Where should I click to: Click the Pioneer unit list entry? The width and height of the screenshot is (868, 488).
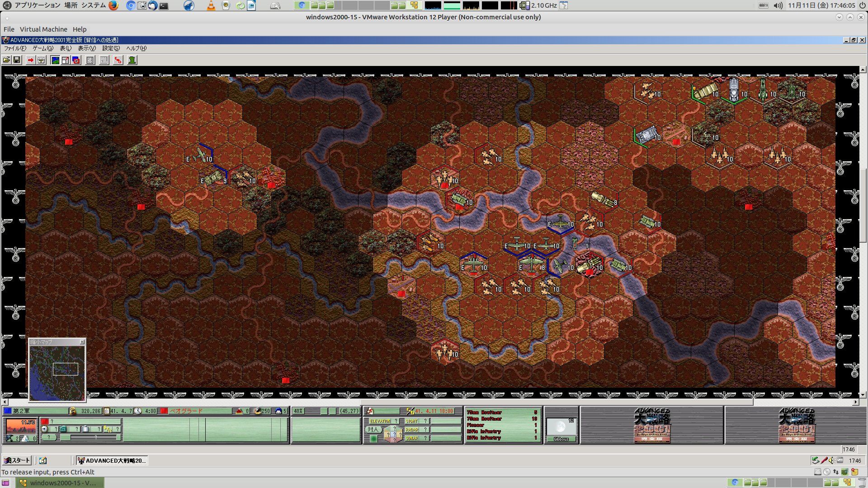point(502,425)
